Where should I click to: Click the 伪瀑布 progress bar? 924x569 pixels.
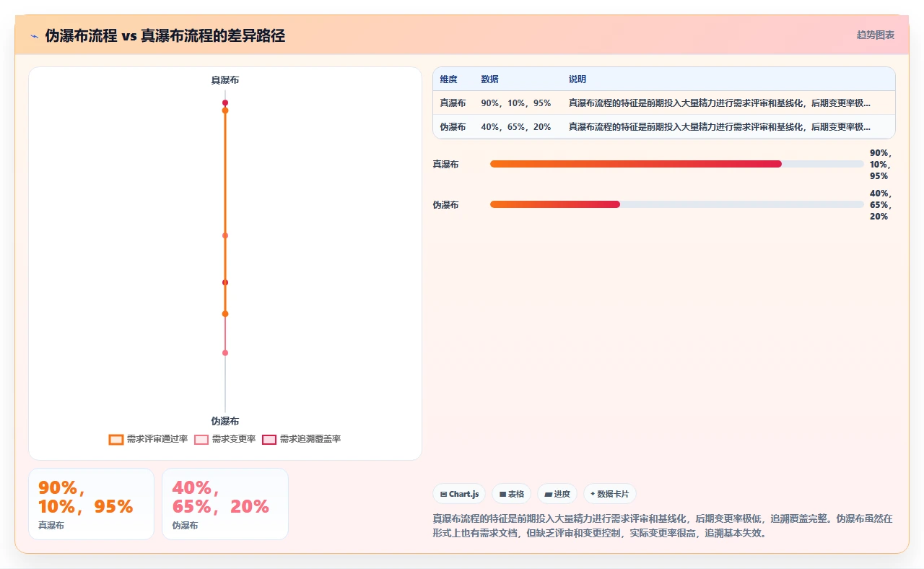tap(677, 204)
